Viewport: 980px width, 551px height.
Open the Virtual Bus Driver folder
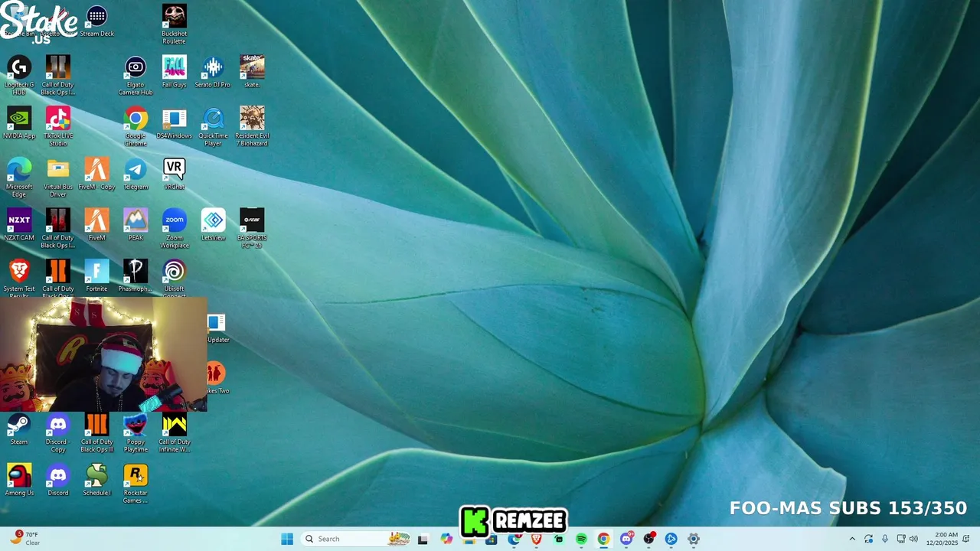click(x=58, y=178)
